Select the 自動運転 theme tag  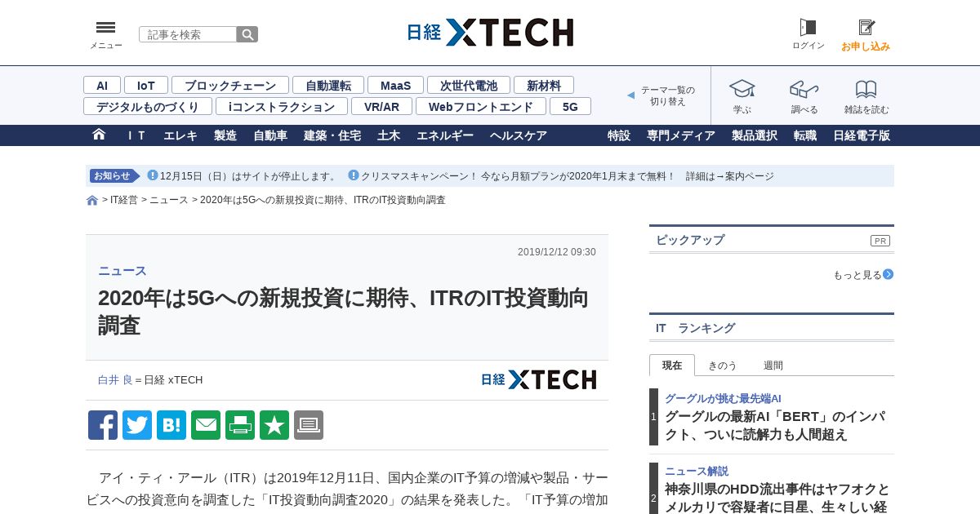coord(328,85)
